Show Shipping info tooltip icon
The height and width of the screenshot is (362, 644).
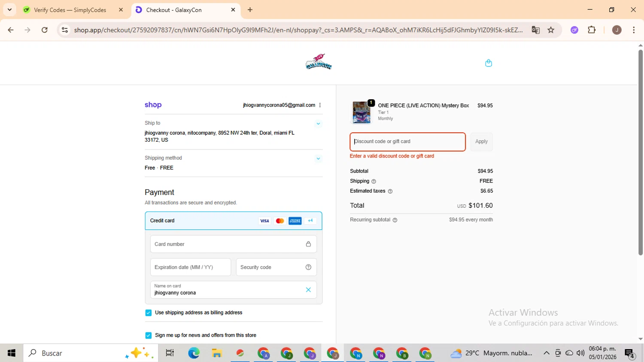(x=374, y=181)
